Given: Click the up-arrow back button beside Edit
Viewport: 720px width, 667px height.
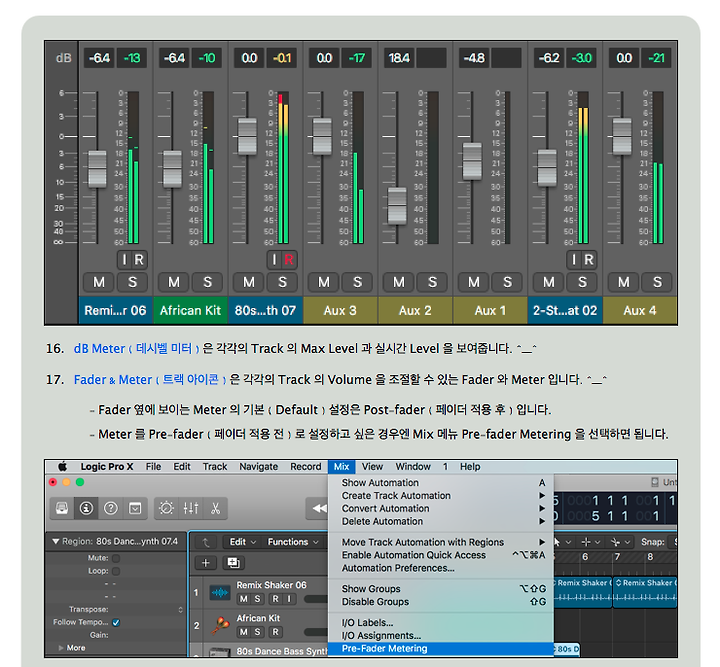Looking at the screenshot, I should pyautogui.click(x=206, y=542).
